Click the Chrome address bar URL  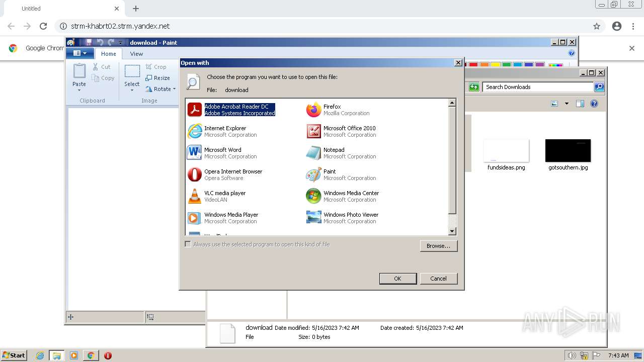click(x=120, y=26)
